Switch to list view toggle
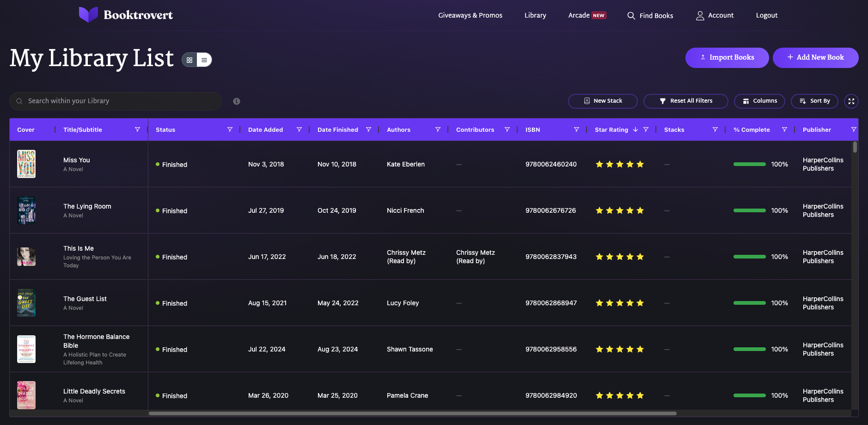Screen dimensions: 868x425 pyautogui.click(x=204, y=60)
